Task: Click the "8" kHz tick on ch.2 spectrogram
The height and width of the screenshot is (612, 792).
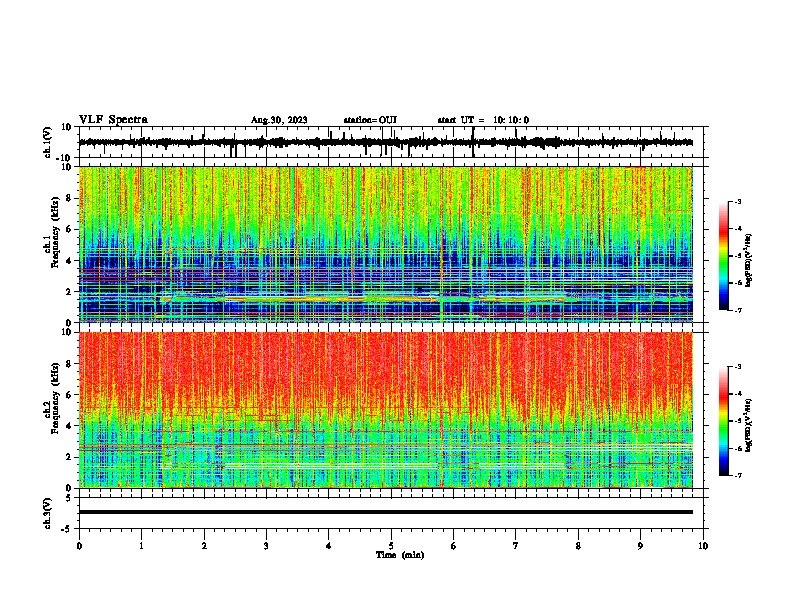Action: [69, 364]
